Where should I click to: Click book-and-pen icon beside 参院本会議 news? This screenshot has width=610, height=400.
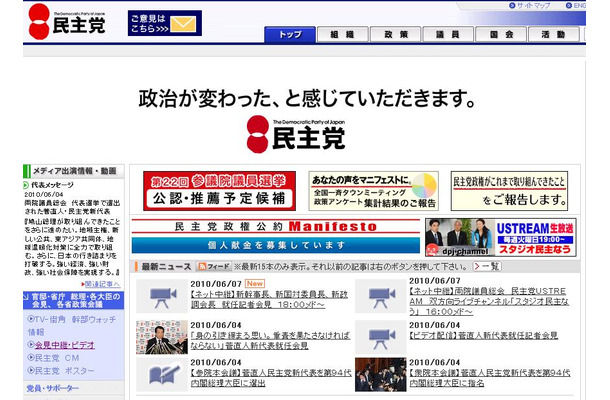(162, 375)
